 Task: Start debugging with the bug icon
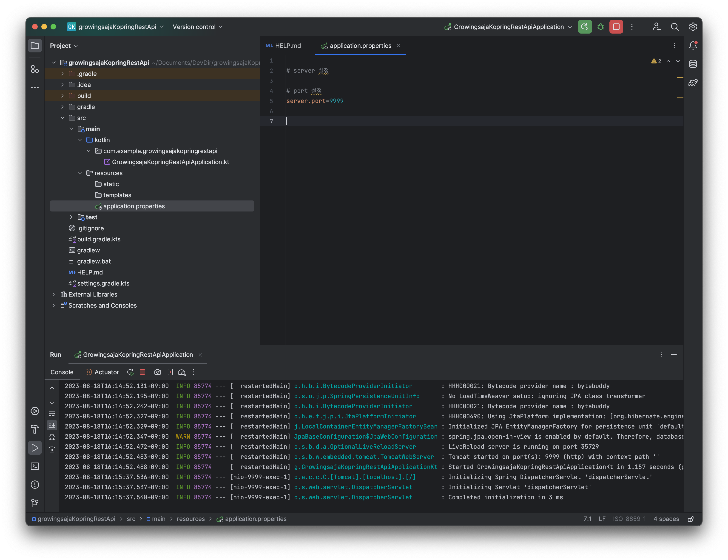click(x=600, y=27)
